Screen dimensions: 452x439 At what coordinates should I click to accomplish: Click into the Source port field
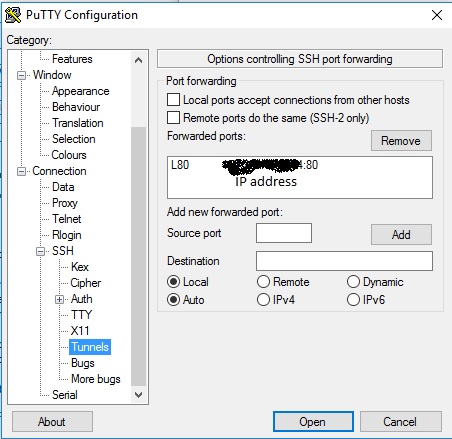pos(284,233)
